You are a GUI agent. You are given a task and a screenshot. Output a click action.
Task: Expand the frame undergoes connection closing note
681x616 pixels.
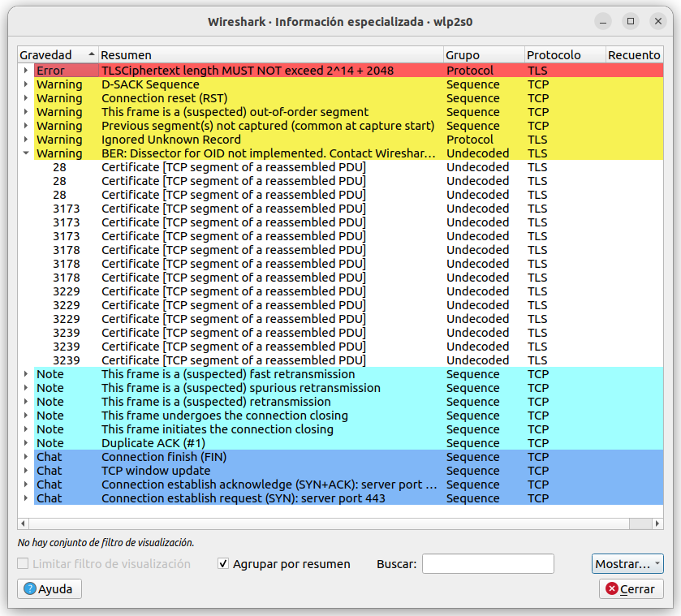pyautogui.click(x=26, y=416)
